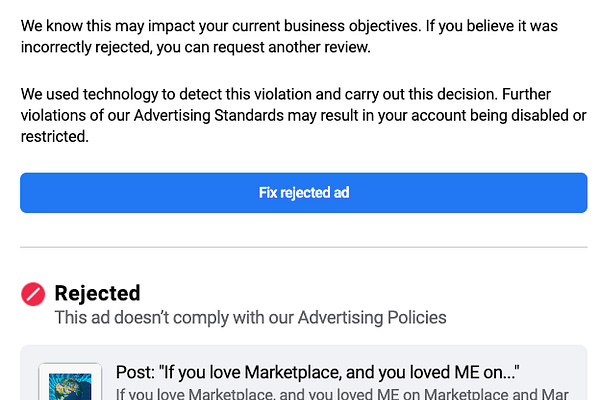This screenshot has height=400, width=600.
Task: Click "Further" at the end of the line
Action: tap(526, 94)
